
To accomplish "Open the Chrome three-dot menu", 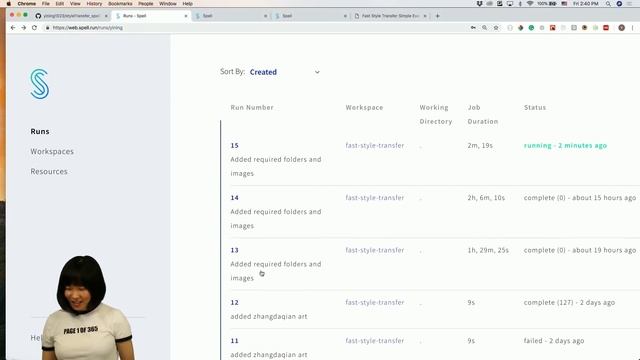I will click(633, 28).
